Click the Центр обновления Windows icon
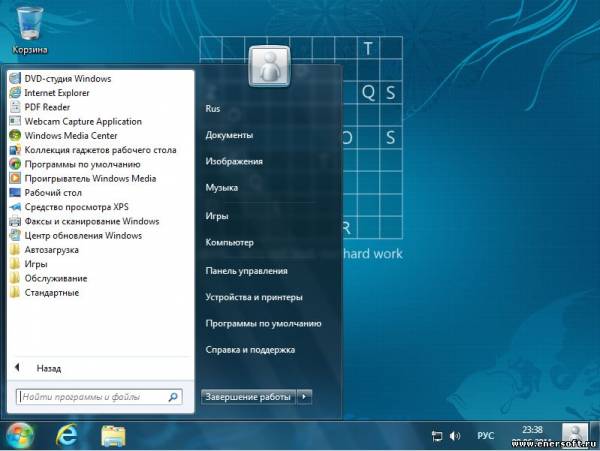600x451 pixels. (15, 235)
